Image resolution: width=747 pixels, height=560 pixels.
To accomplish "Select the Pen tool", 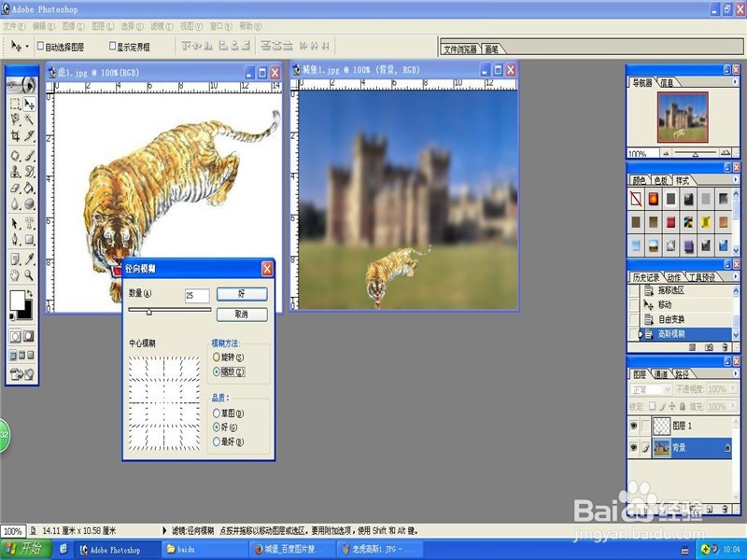I will click(x=15, y=239).
